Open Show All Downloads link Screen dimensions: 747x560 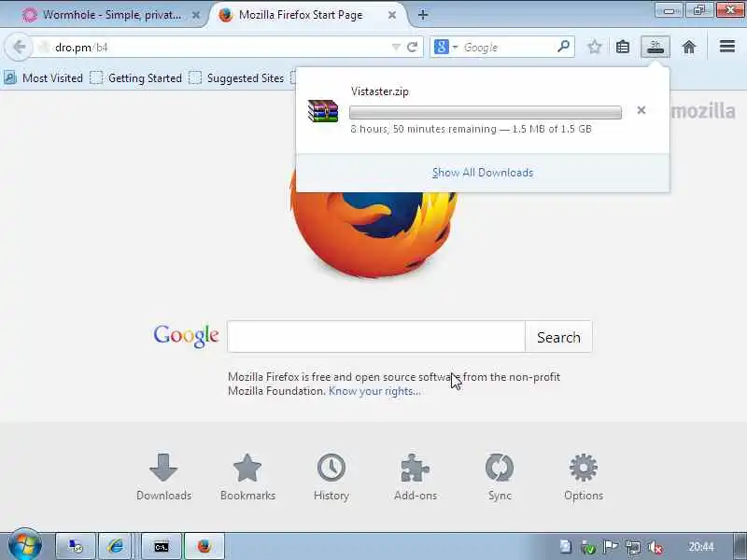pyautogui.click(x=483, y=173)
